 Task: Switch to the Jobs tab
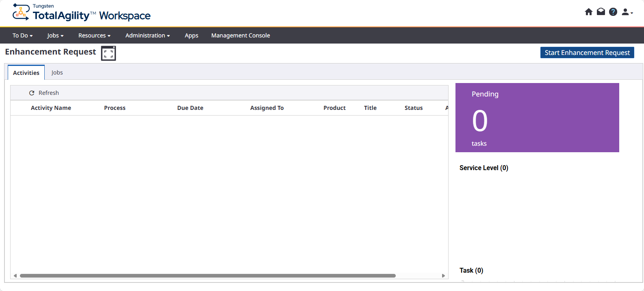tap(57, 72)
